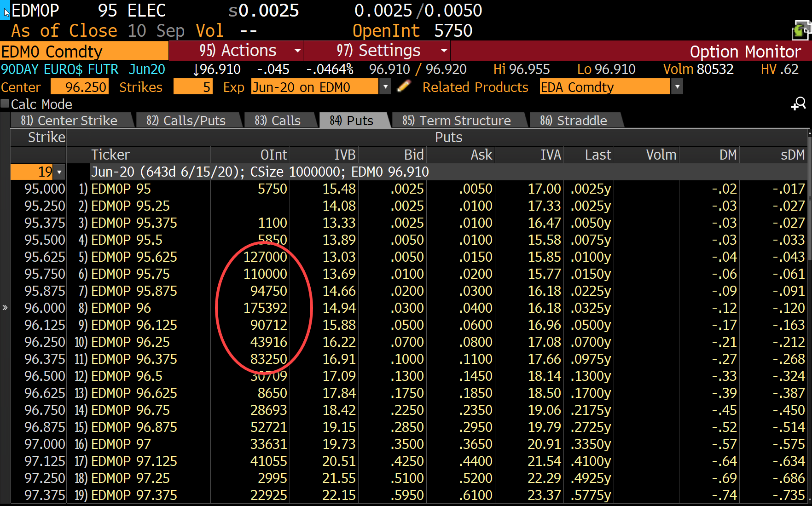The width and height of the screenshot is (812, 506).
Task: Click the sDM value -.450
Action: 789,410
